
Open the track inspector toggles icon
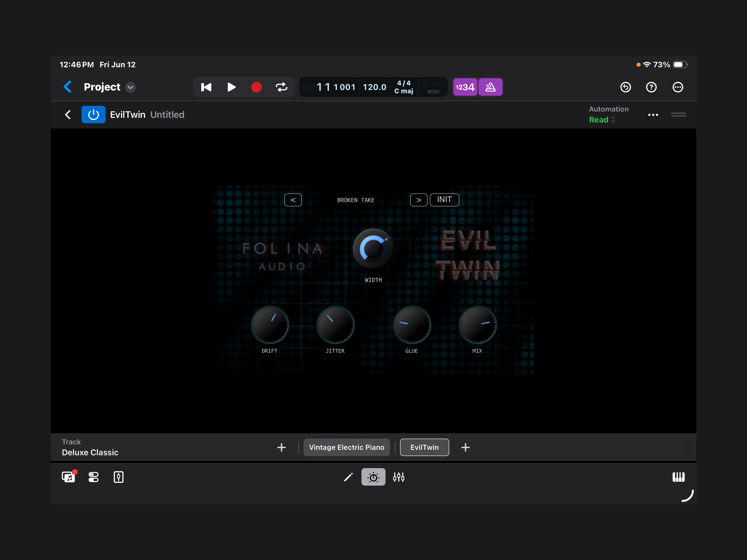[93, 477]
